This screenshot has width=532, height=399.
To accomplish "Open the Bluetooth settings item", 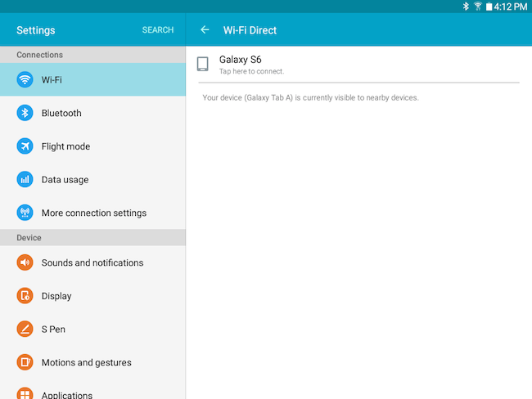I will 92,113.
